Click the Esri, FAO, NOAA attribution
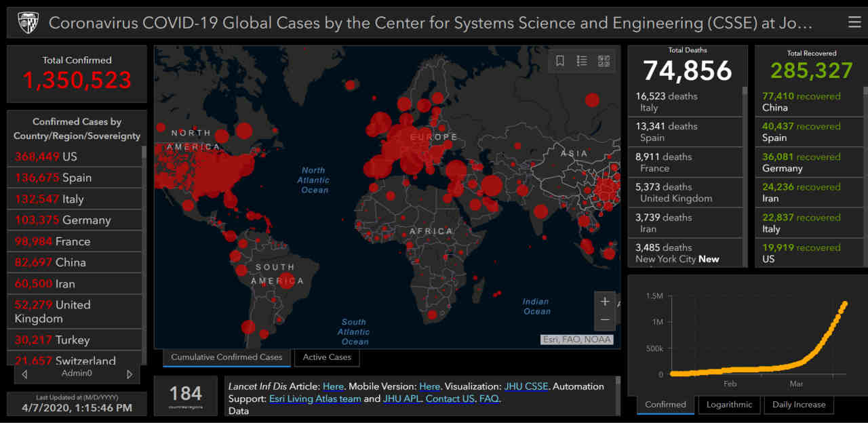Viewport: 868px width, 423px height. [577, 339]
